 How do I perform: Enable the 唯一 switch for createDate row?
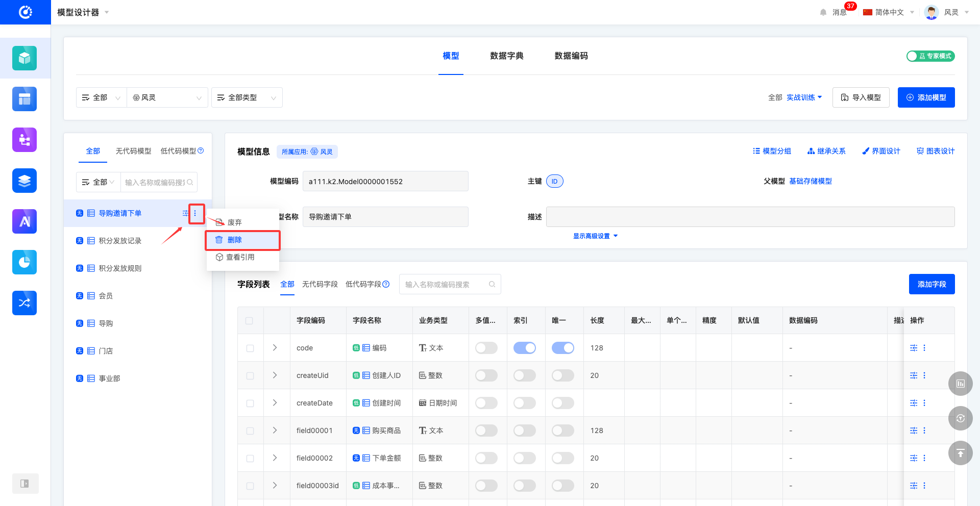pyautogui.click(x=563, y=403)
